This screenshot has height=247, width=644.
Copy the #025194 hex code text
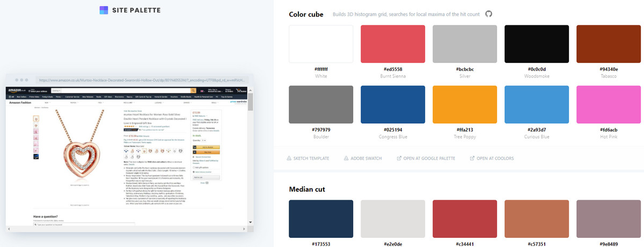393,129
